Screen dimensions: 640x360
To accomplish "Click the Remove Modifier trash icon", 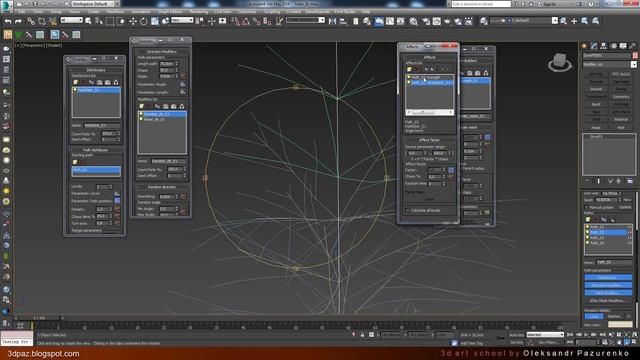I will pos(619,181).
